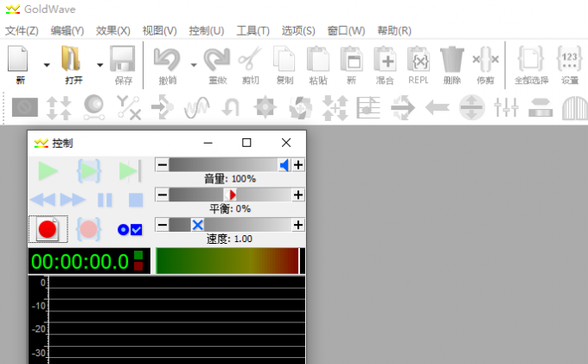Click the Y-X expression evaluator effect icon
588x364 pixels.
tap(129, 107)
